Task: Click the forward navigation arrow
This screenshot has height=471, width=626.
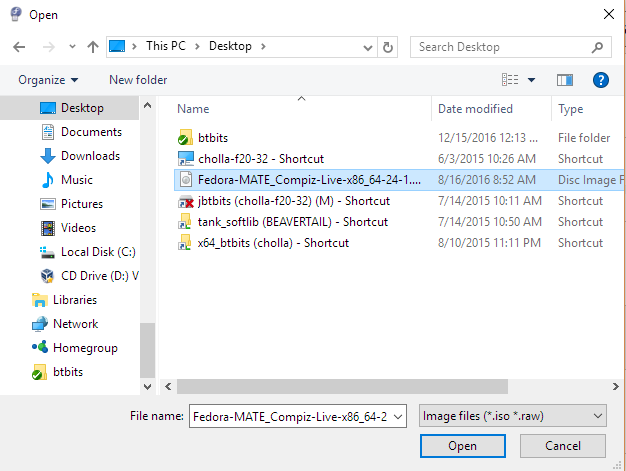Action: coord(49,47)
